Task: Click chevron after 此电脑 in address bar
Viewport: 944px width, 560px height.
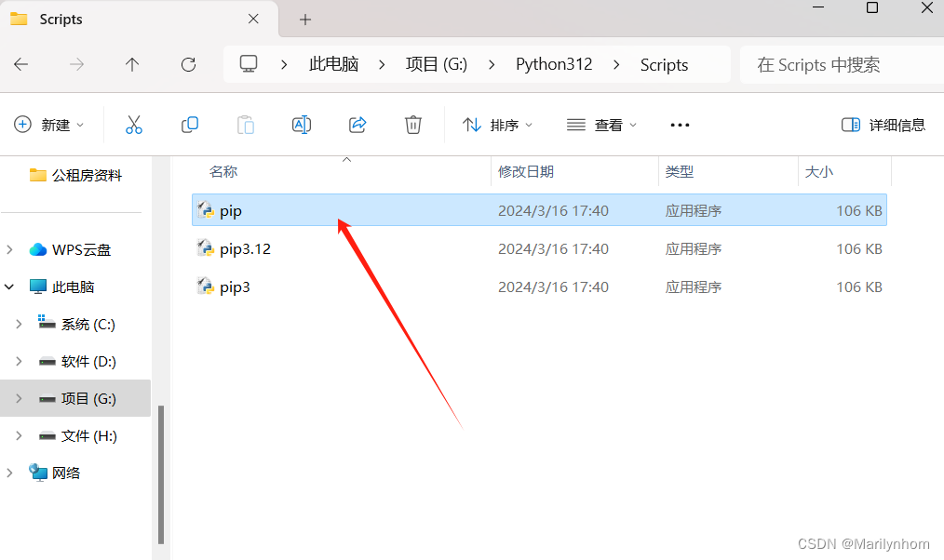Action: coord(382,65)
